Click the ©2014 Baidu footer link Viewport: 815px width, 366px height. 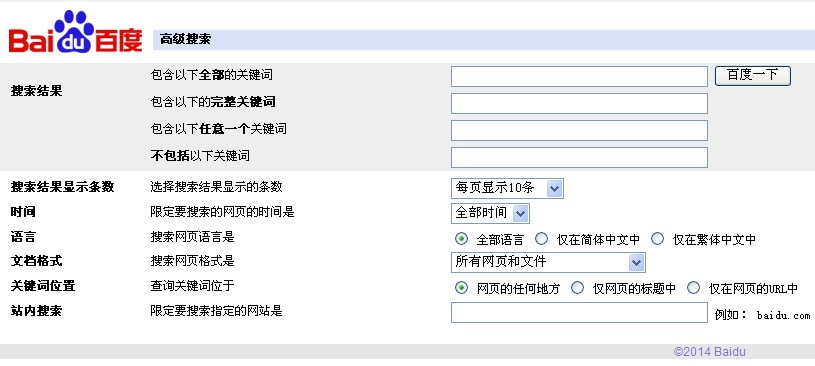point(709,352)
